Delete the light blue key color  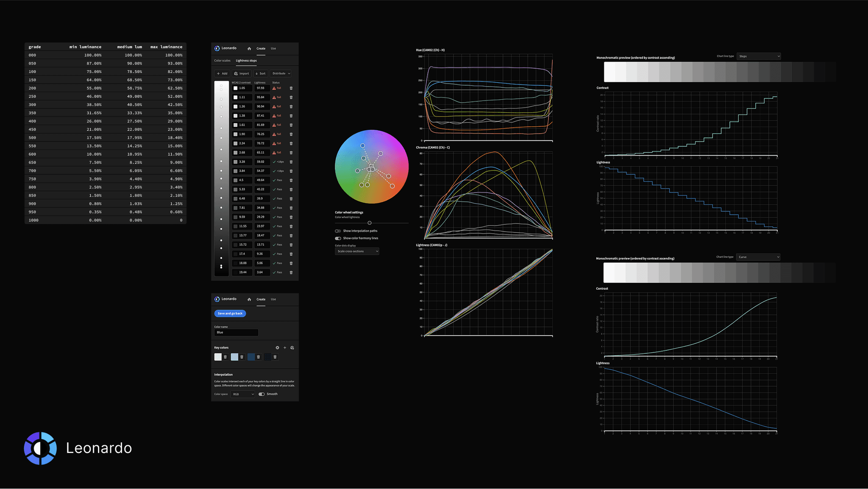click(242, 357)
